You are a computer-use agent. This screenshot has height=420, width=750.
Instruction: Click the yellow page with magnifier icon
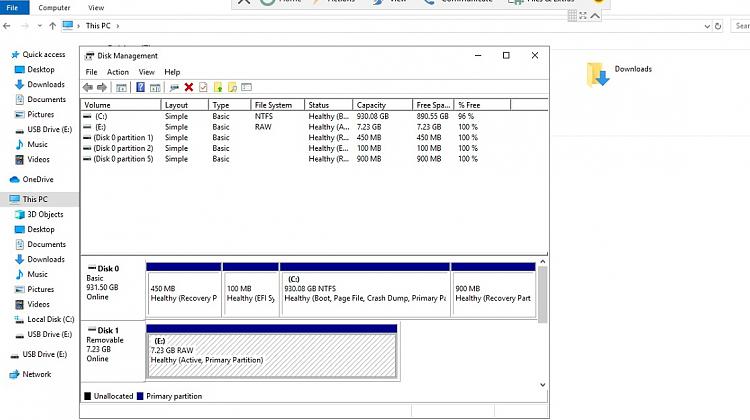232,87
